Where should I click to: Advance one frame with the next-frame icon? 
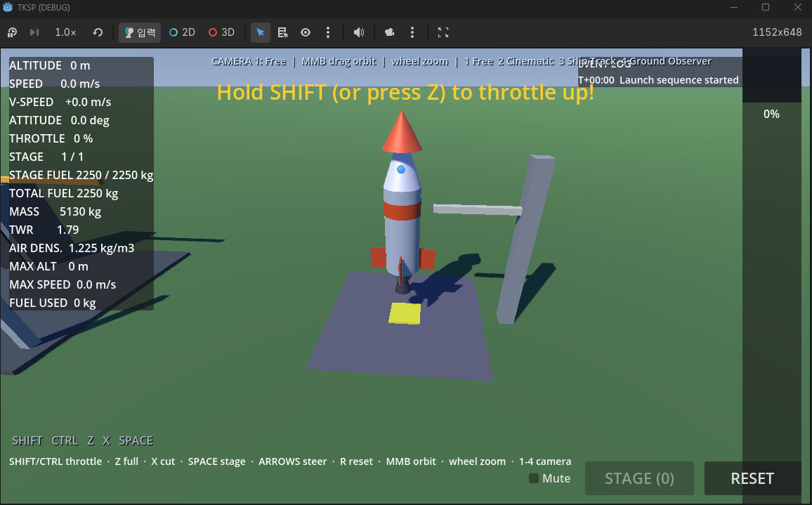coord(34,32)
